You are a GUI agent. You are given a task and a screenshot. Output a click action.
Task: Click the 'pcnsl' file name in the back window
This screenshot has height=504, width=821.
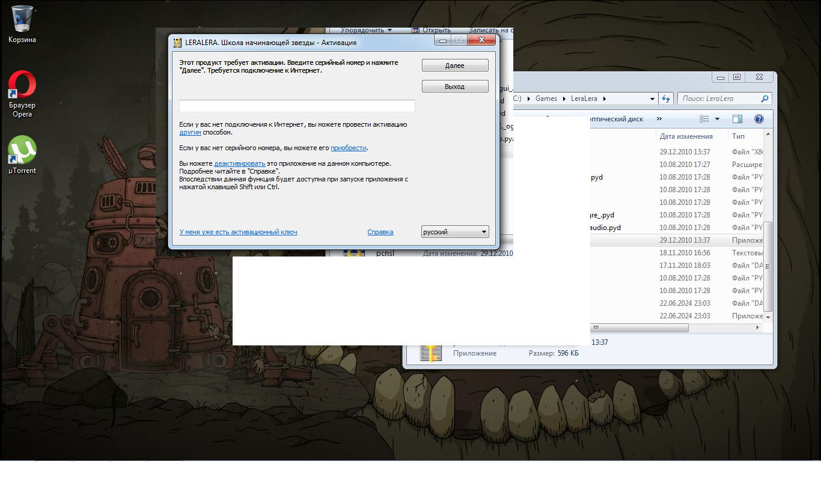coord(385,253)
